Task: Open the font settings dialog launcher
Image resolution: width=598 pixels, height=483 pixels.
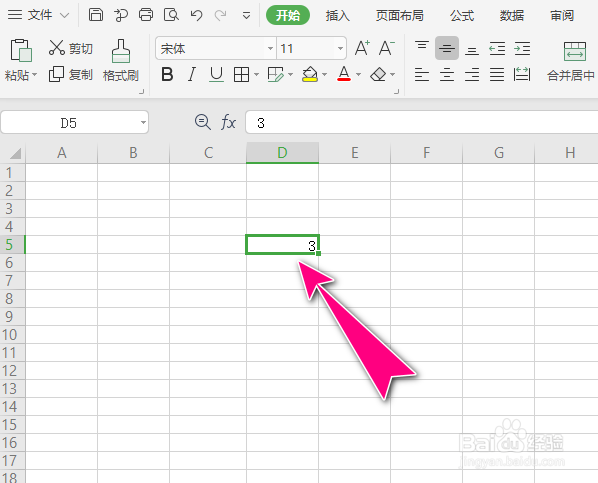Action: point(397,92)
